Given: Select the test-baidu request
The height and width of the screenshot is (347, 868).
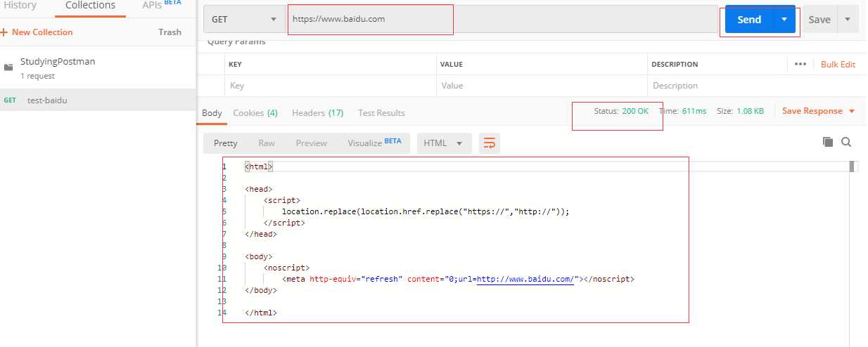Looking at the screenshot, I should pyautogui.click(x=98, y=100).
